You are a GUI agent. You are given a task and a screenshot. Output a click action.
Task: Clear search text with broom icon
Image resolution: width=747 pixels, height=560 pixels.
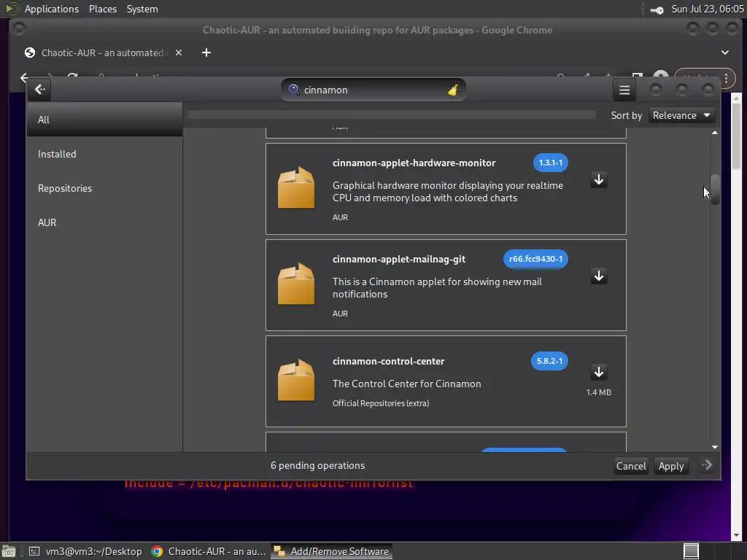pos(452,90)
